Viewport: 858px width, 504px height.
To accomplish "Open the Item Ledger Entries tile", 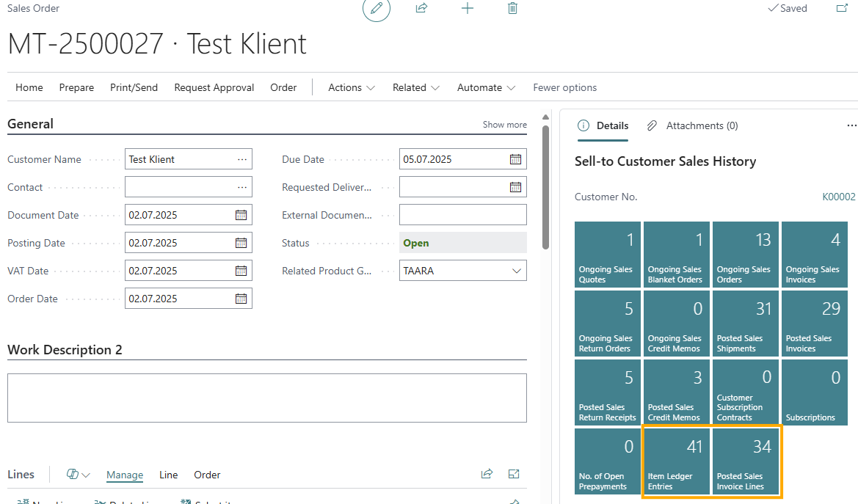I will [x=676, y=461].
